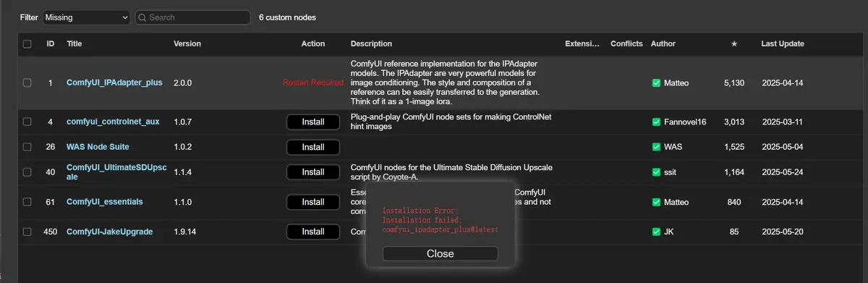The image size is (868, 283).
Task: Click the Restart Required status text
Action: click(x=313, y=83)
